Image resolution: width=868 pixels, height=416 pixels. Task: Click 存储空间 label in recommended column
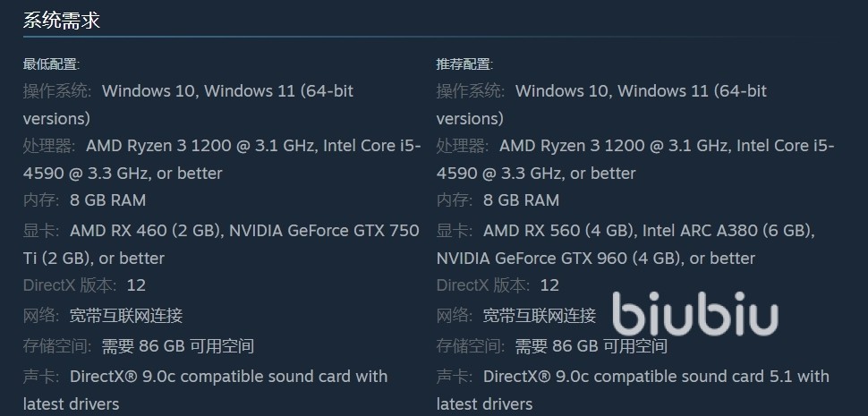[x=471, y=346]
